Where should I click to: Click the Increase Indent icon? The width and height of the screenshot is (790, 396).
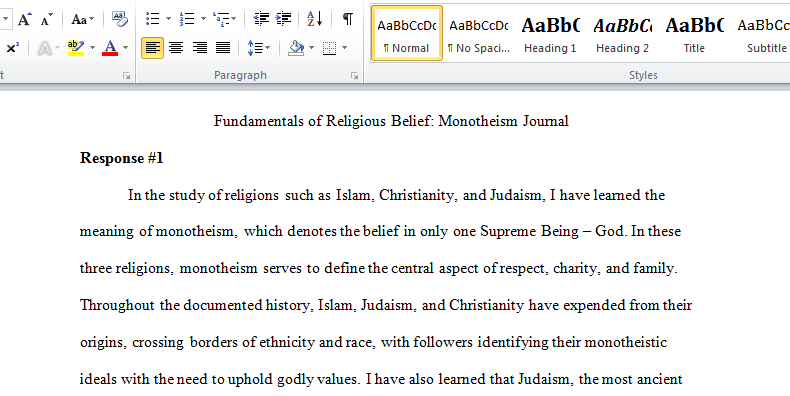(284, 19)
